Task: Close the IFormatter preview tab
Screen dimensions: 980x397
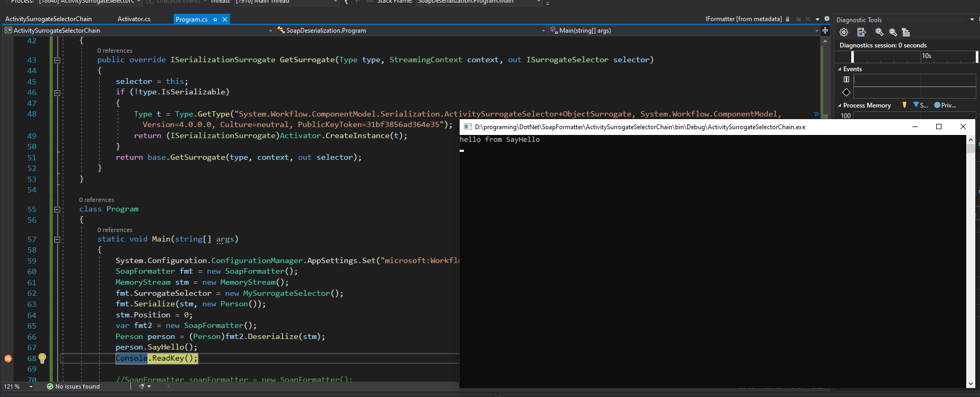Action: click(808, 19)
